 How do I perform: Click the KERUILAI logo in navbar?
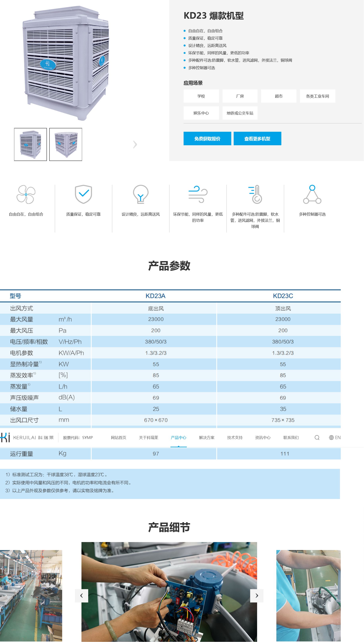27,438
